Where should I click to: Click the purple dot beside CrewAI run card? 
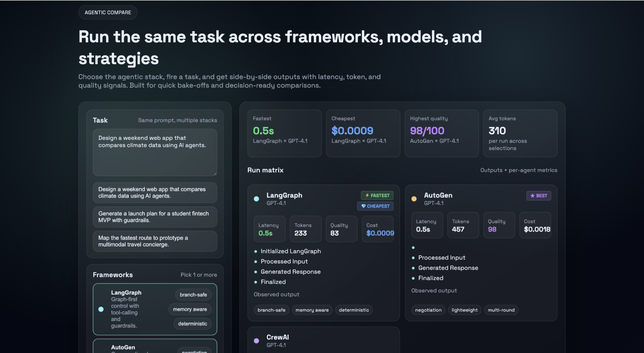256,341
